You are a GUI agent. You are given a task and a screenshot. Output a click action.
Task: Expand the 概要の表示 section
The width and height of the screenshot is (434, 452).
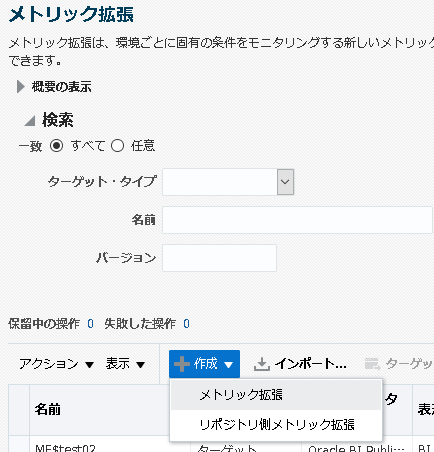[21, 87]
